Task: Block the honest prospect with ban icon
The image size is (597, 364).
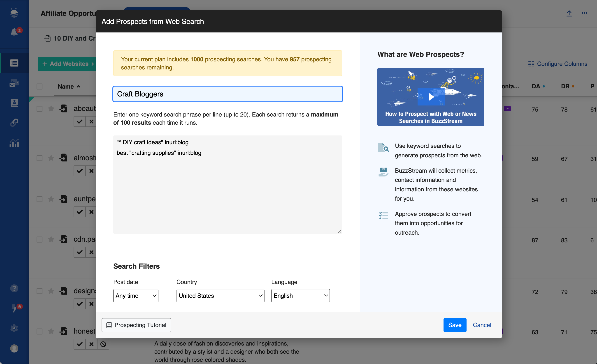Action: (x=103, y=344)
